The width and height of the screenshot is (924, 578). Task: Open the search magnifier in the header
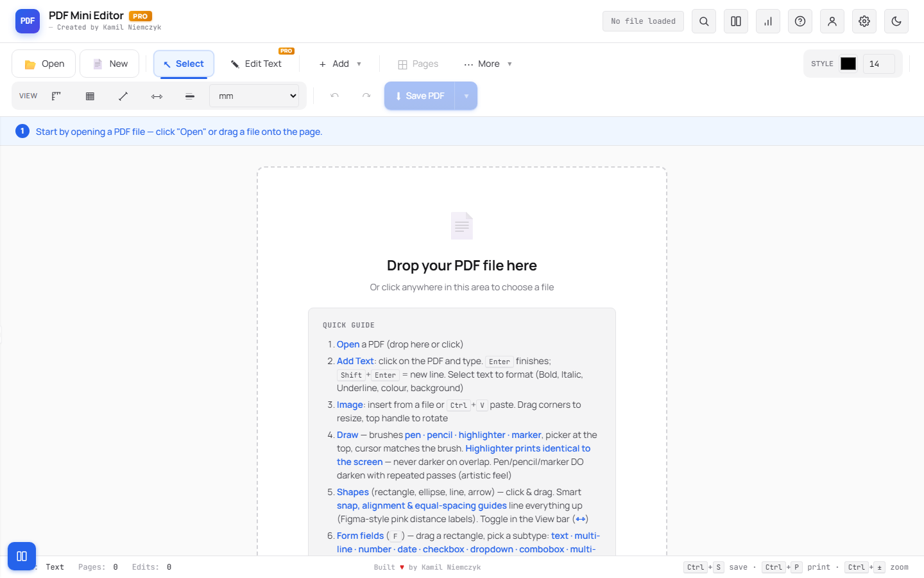[704, 21]
